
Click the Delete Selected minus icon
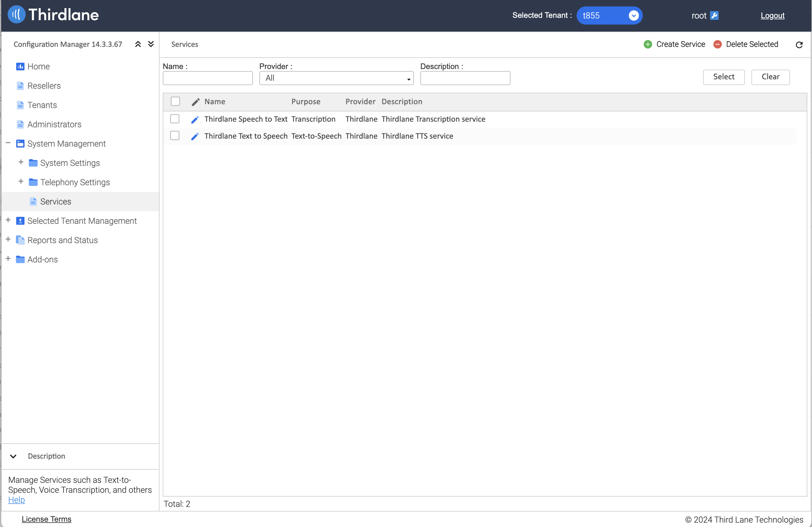718,44
